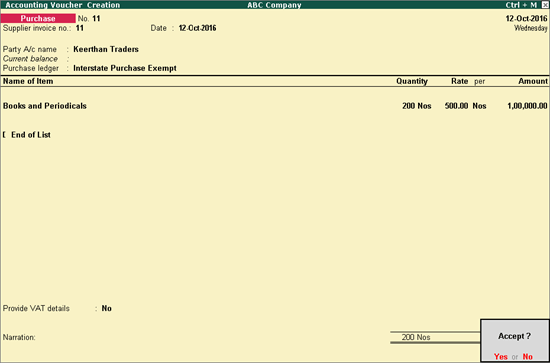Open Party A/c name Keerthan Traders
Screen dimensions: 550x363
pos(106,49)
